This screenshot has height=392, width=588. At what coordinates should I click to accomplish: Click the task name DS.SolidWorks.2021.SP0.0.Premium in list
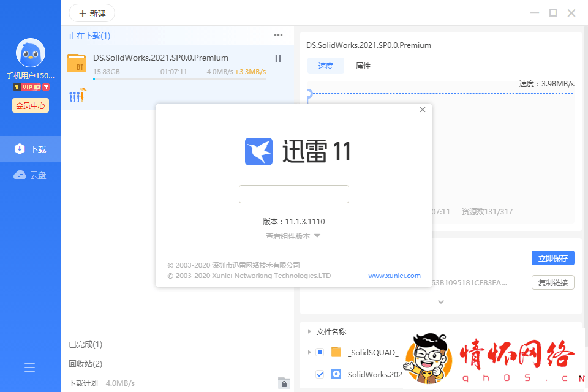pyautogui.click(x=160, y=58)
